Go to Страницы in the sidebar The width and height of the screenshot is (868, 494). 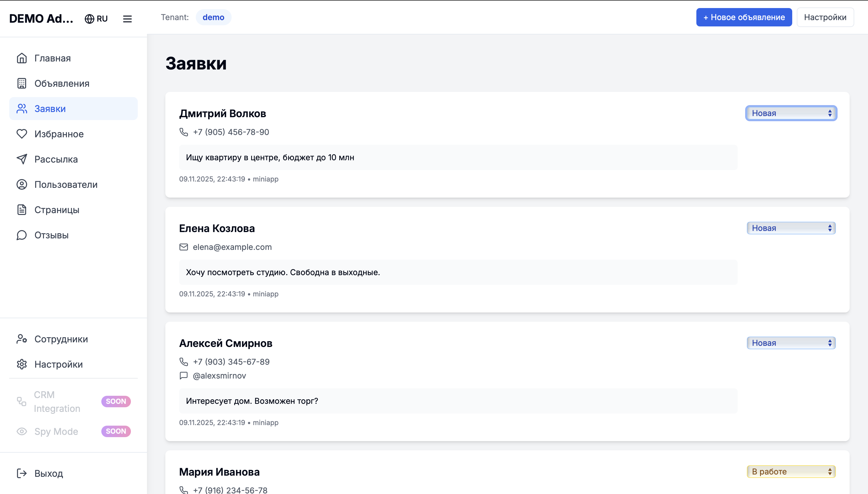57,210
